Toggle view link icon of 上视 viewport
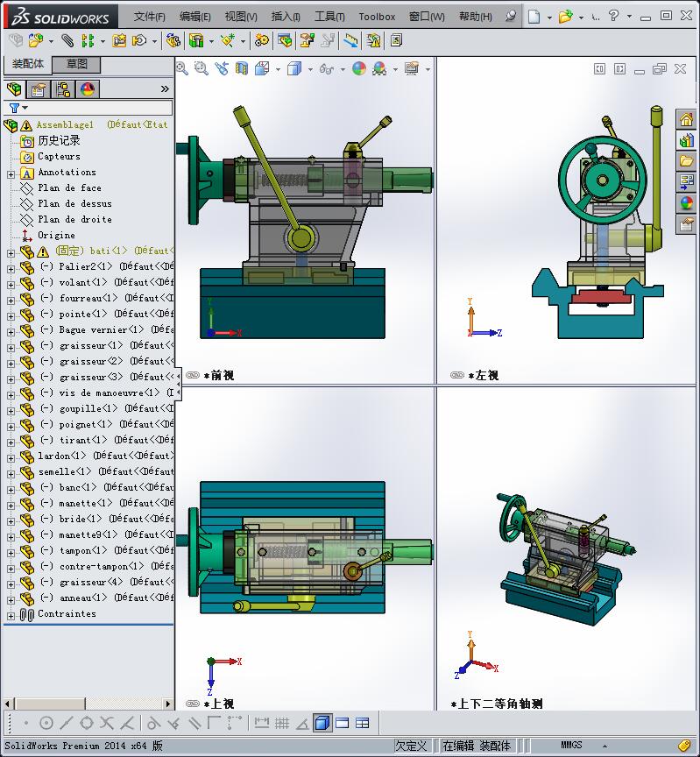Screen dimensions: 700x757 click(193, 704)
